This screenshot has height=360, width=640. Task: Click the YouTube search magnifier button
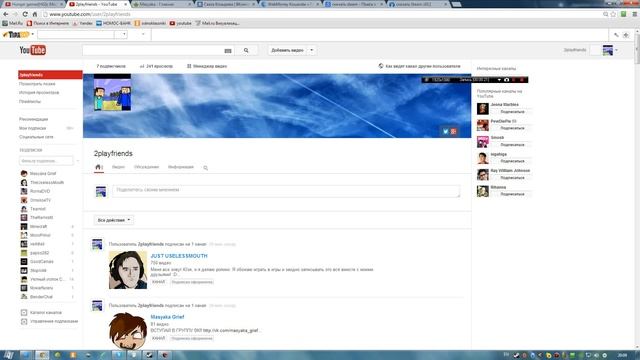[x=246, y=50]
